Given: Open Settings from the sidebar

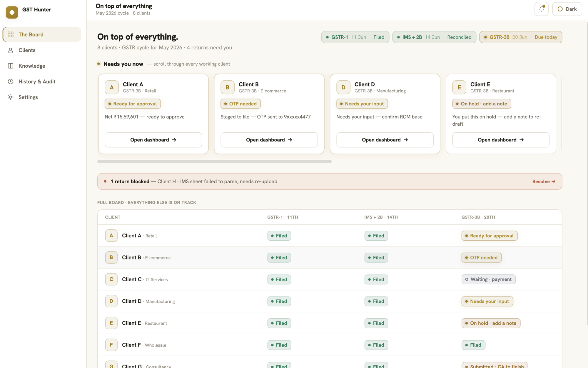Looking at the screenshot, I should tap(42, 97).
